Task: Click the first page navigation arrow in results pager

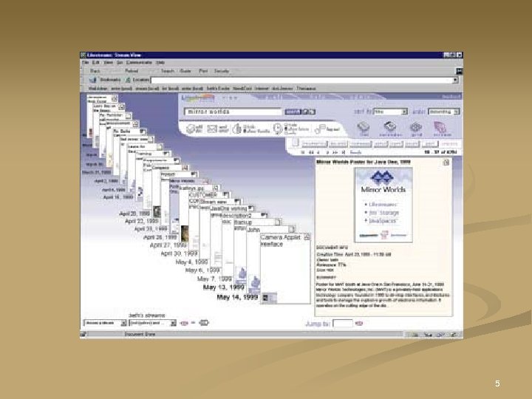Action: [303, 152]
